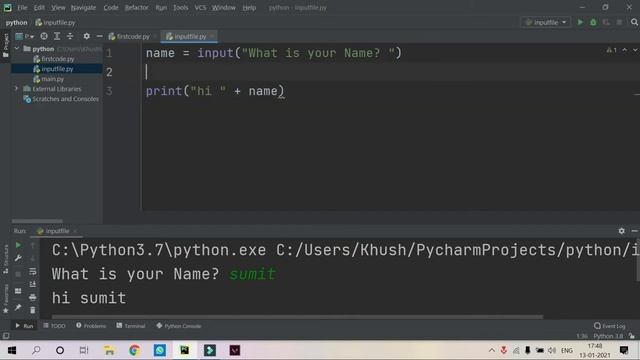The height and width of the screenshot is (360, 640).
Task: Click the stop square in Run panel
Action: 18,274
